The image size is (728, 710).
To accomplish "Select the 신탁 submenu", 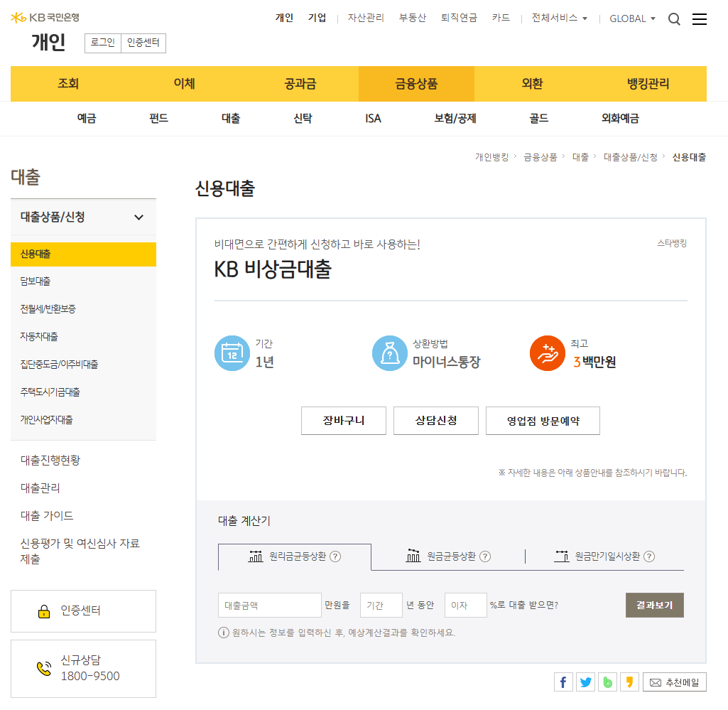I will tap(303, 119).
